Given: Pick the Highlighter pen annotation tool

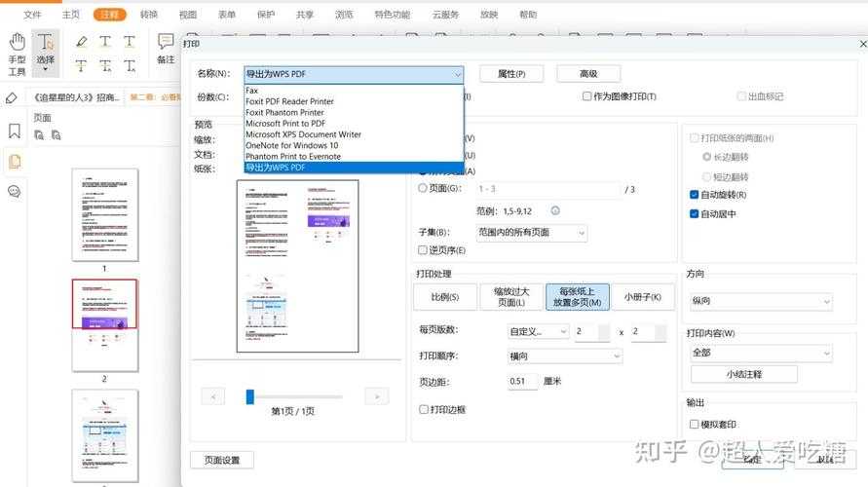Looking at the screenshot, I should (82, 42).
